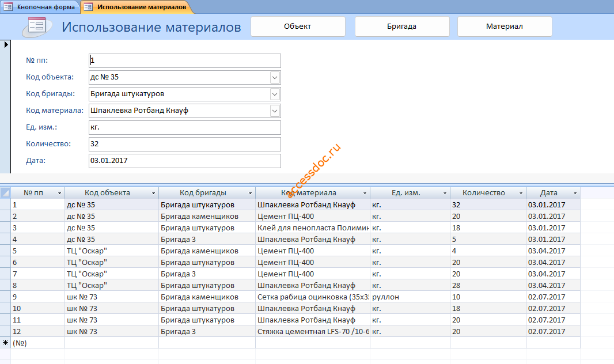This screenshot has height=364, width=614.
Task: Click quantity 28 in row 8
Action: click(x=488, y=286)
